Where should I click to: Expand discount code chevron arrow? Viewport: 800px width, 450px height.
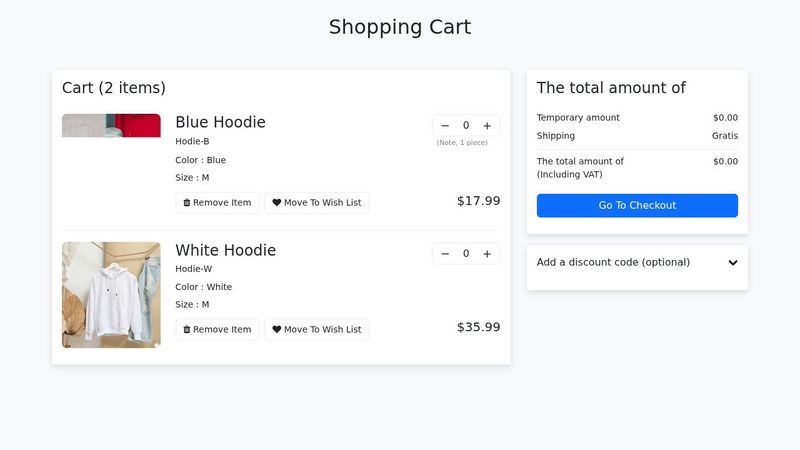pos(733,263)
